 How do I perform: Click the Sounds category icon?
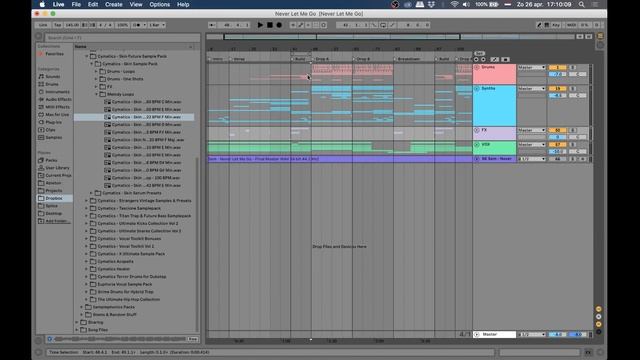pyautogui.click(x=41, y=76)
